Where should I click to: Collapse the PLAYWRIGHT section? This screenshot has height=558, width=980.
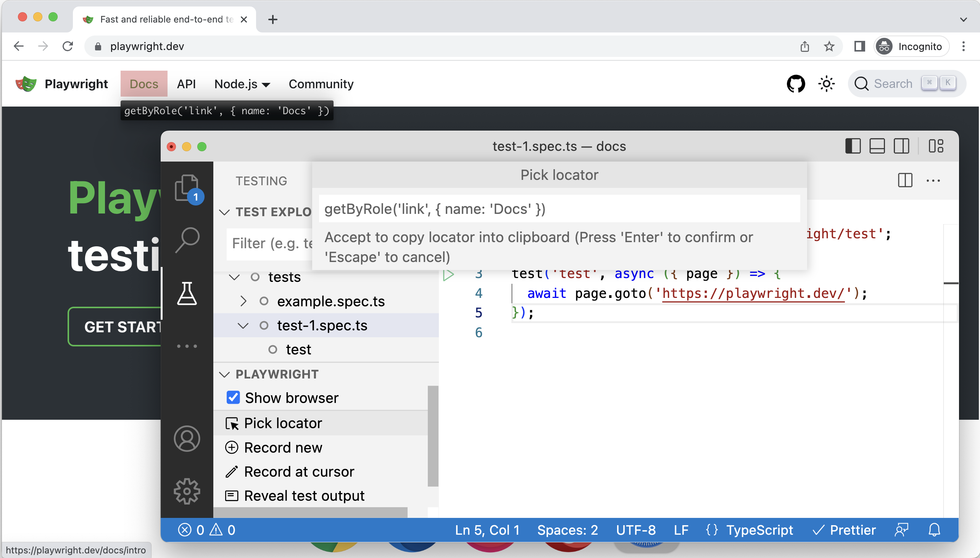[x=224, y=374]
